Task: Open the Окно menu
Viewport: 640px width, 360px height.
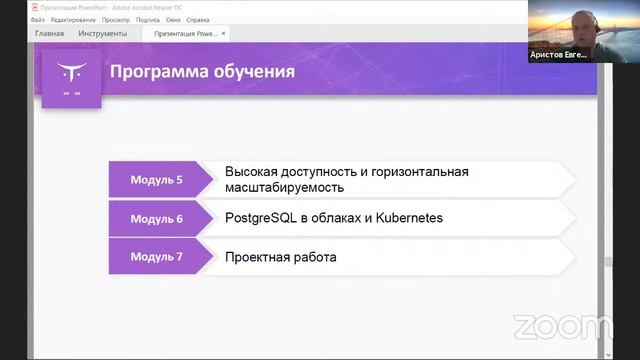Action: pos(173,20)
